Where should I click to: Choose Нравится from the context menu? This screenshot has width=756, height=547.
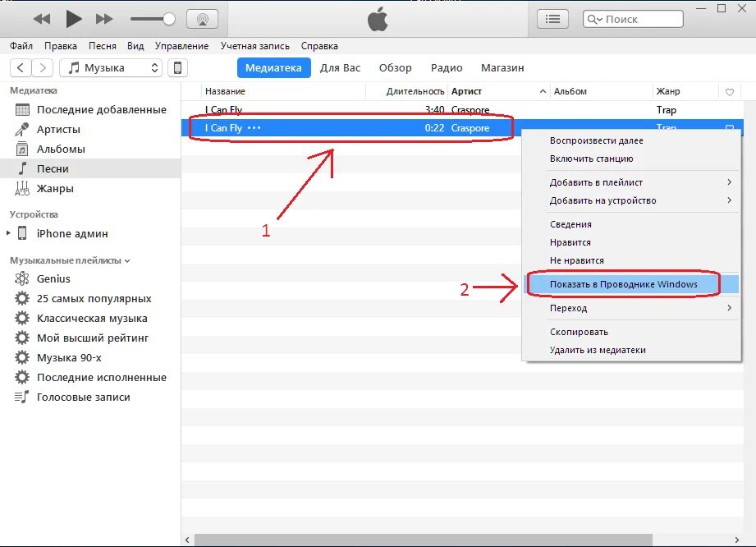pos(631,242)
